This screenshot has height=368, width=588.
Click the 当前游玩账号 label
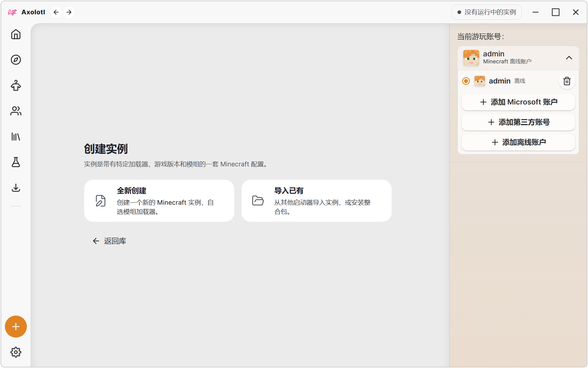tap(480, 37)
